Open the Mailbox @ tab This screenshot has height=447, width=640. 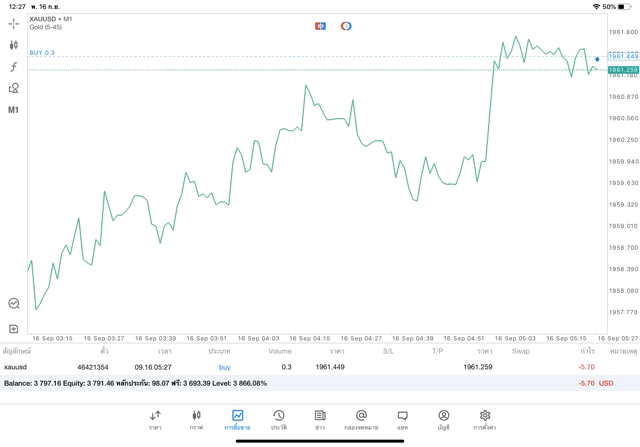point(361,419)
